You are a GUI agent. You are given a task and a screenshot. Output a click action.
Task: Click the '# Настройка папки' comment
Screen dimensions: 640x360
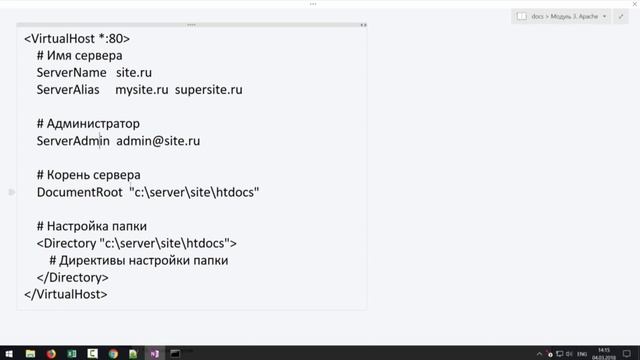[92, 226]
